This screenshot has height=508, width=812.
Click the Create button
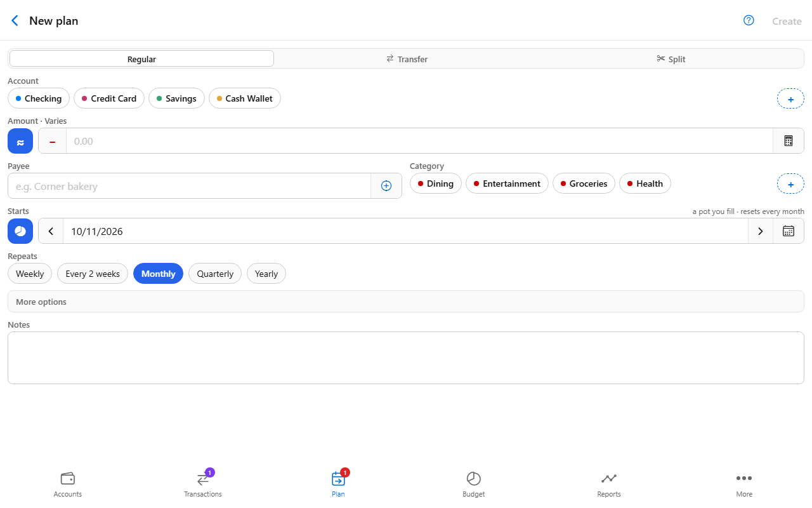pos(787,21)
